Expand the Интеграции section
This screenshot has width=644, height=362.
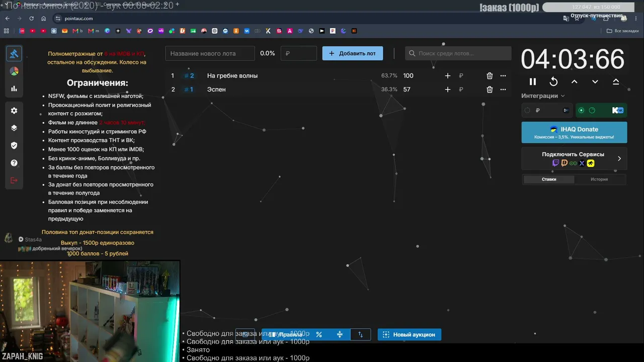pyautogui.click(x=543, y=96)
